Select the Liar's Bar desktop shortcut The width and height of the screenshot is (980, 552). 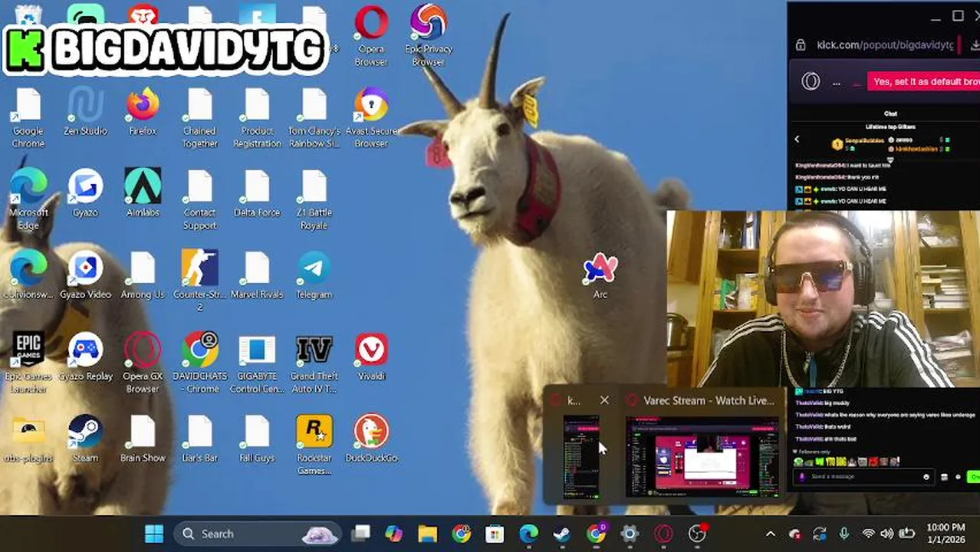[199, 439]
